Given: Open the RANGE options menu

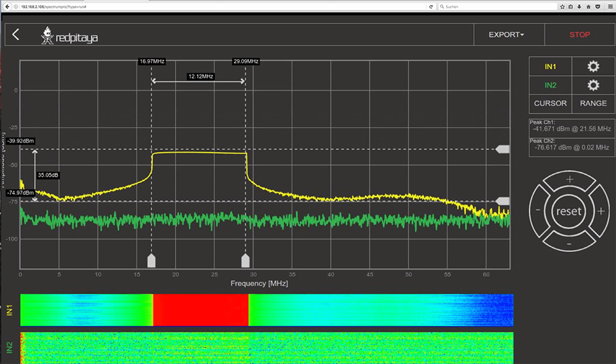Looking at the screenshot, I should (593, 103).
